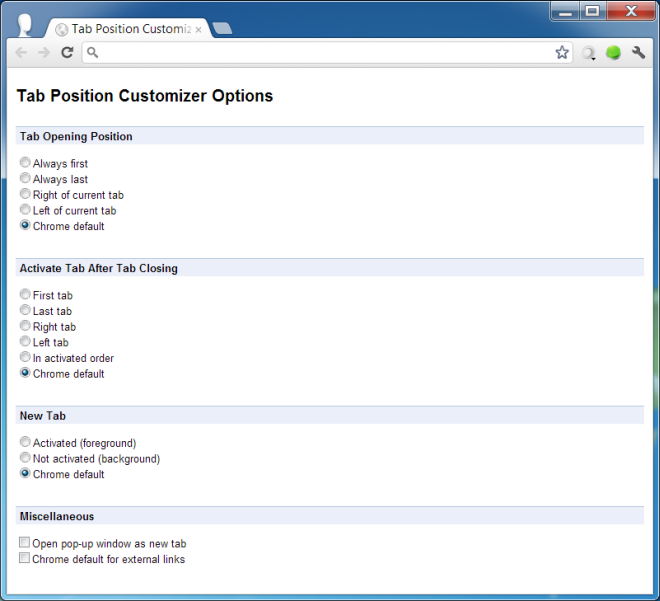Choose the Right tab closing option
Image resolution: width=660 pixels, height=601 pixels.
point(25,326)
